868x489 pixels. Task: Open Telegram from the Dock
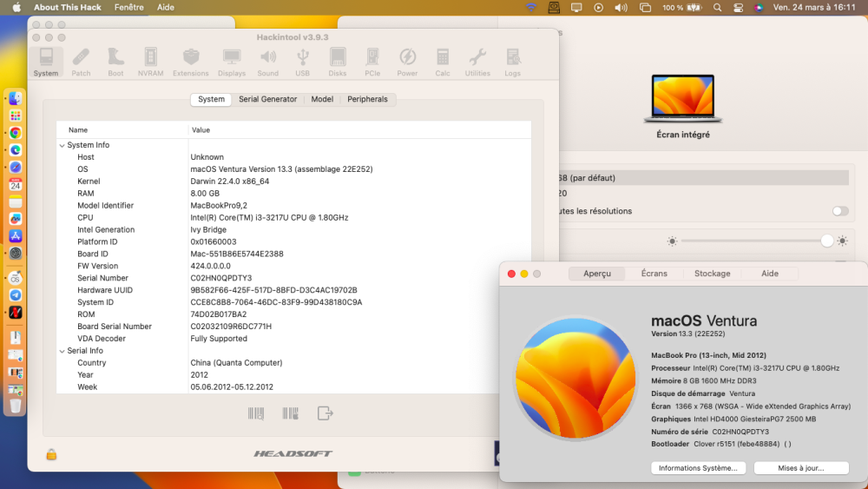click(x=16, y=295)
